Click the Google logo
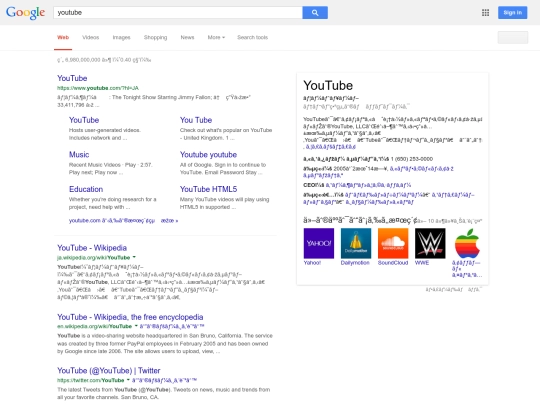Image resolution: width=540 pixels, height=405 pixels. click(25, 13)
